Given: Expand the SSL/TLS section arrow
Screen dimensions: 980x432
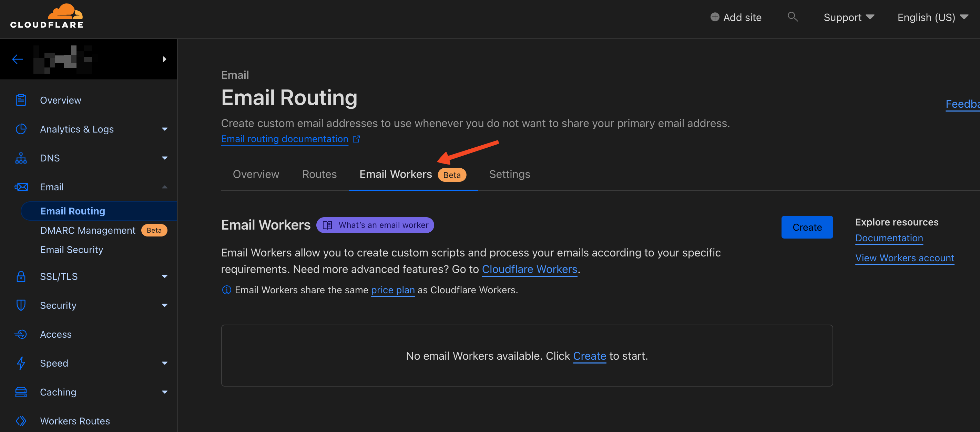Looking at the screenshot, I should click(165, 277).
